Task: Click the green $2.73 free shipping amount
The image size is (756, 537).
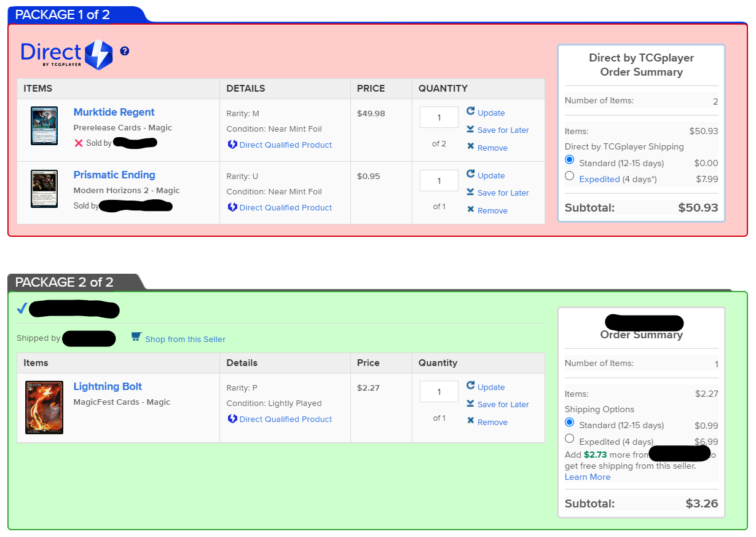Action: pos(595,455)
